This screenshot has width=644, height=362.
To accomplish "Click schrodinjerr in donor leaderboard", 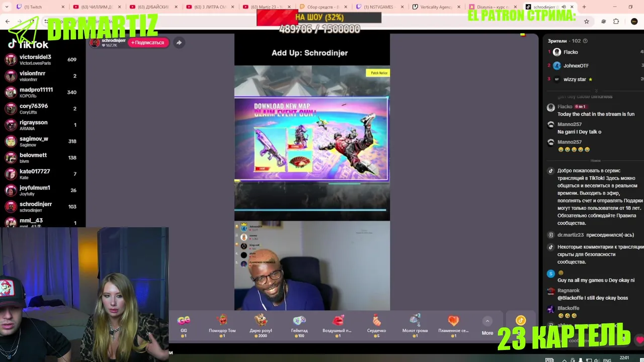I will coord(40,207).
